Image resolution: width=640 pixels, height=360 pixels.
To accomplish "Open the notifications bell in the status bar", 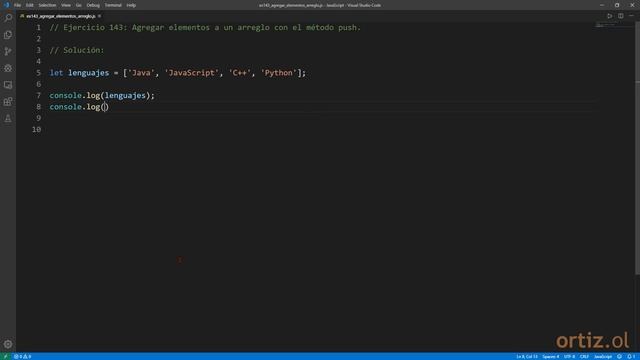I will [630, 356].
